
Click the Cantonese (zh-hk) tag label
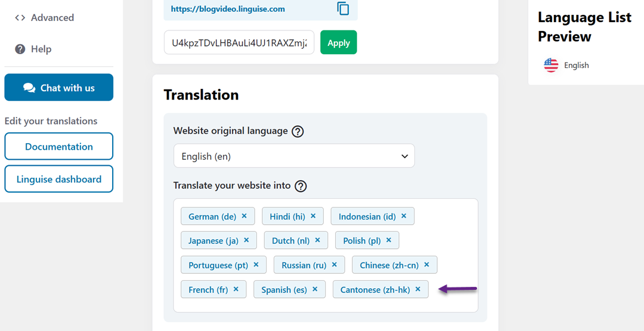pos(375,290)
